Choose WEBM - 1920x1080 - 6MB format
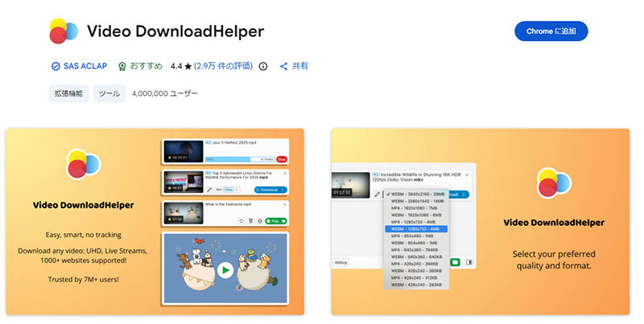Screen dimensions: 644x324 [416, 215]
